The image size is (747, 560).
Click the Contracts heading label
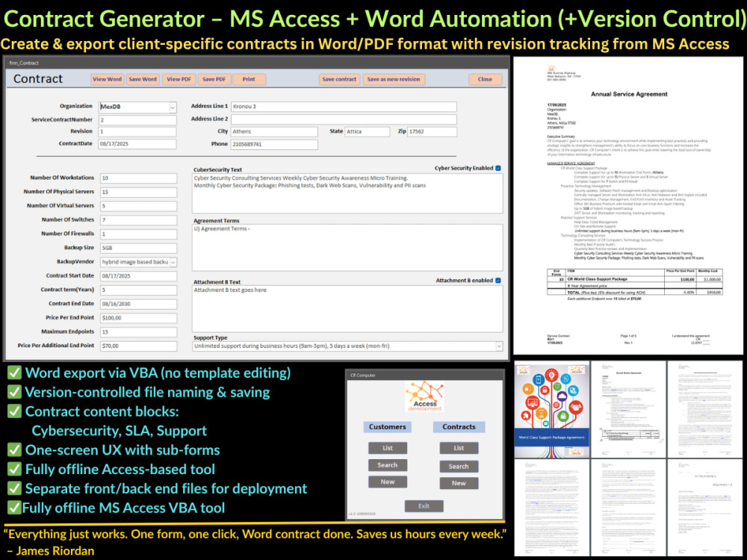point(459,426)
